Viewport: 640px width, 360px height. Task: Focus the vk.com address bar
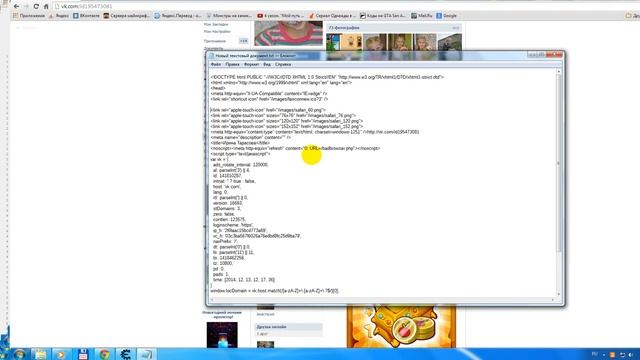tap(327, 7)
